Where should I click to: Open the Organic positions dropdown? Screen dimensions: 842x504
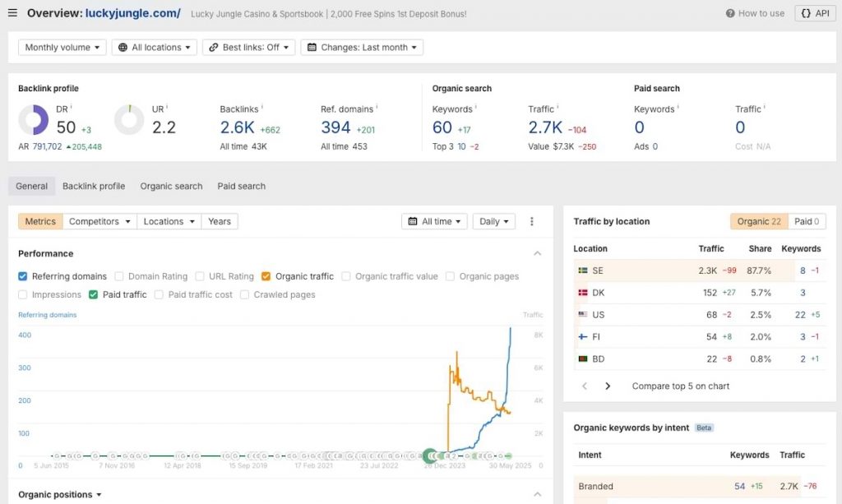pyautogui.click(x=59, y=494)
